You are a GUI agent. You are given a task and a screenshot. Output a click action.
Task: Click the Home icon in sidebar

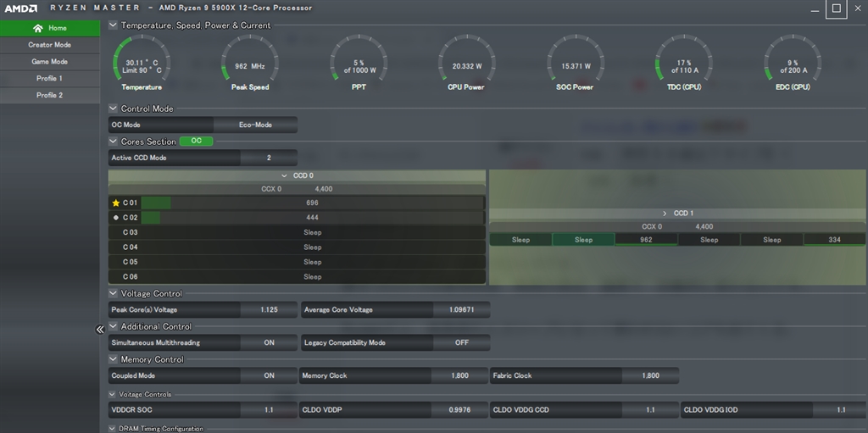point(37,28)
